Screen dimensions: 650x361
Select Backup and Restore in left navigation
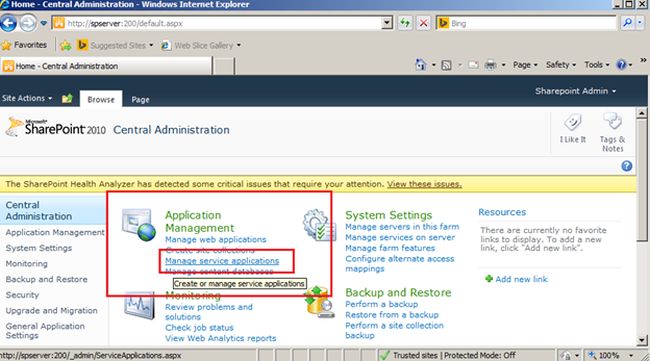[46, 279]
